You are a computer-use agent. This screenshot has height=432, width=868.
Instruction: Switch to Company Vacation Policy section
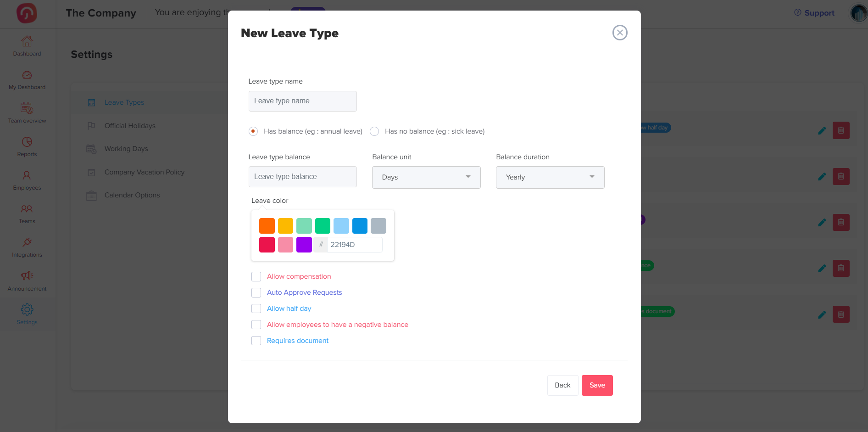click(x=144, y=172)
